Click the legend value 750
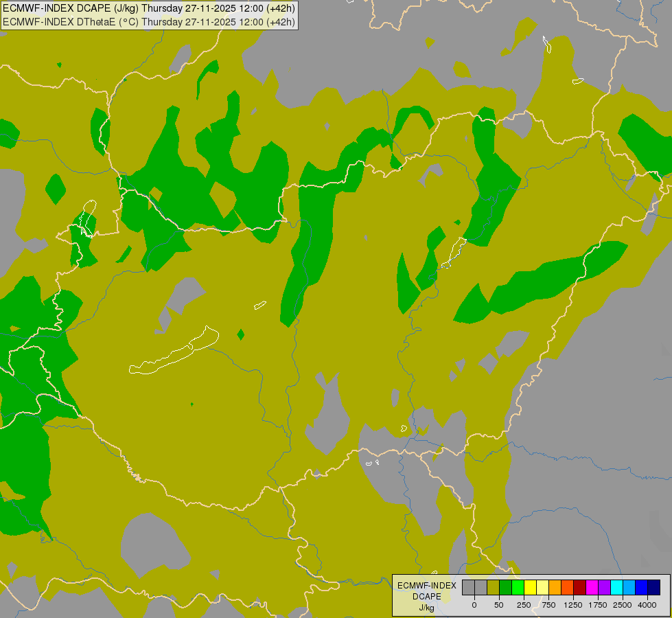This screenshot has height=618, width=672. pos(548,605)
